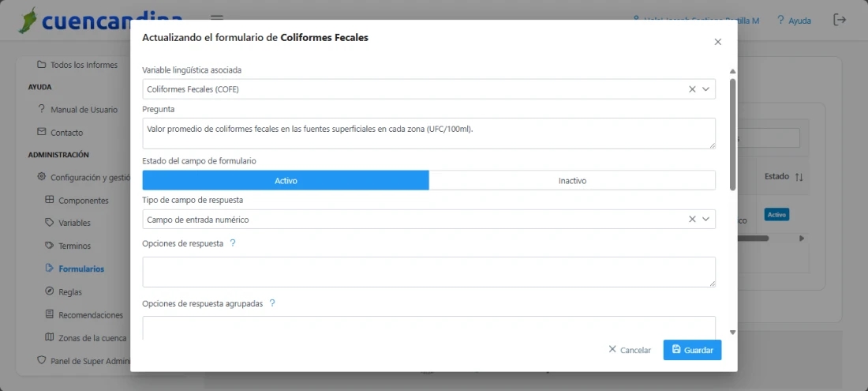Click the logout icon in the header
The width and height of the screenshot is (868, 391).
(x=840, y=20)
